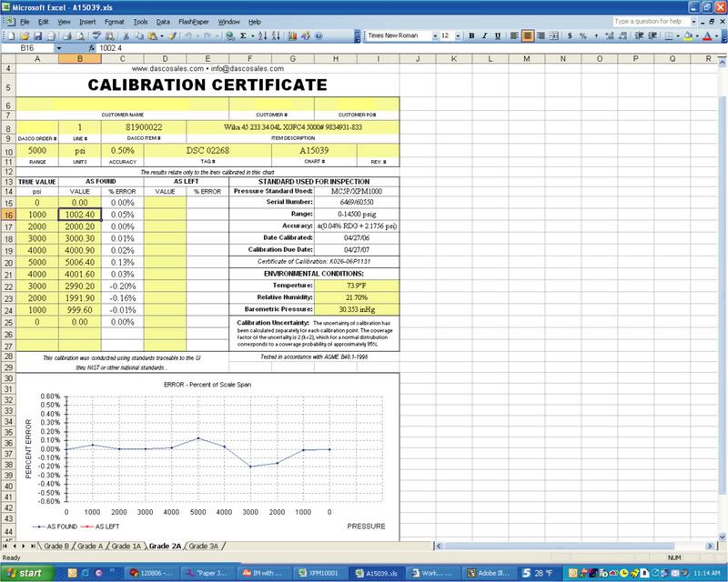Open the FlashPaper menu
The image size is (728, 582).
point(193,21)
